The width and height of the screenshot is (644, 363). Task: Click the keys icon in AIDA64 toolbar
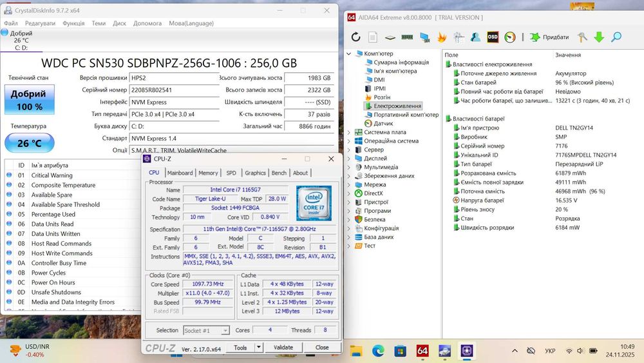coord(582,37)
